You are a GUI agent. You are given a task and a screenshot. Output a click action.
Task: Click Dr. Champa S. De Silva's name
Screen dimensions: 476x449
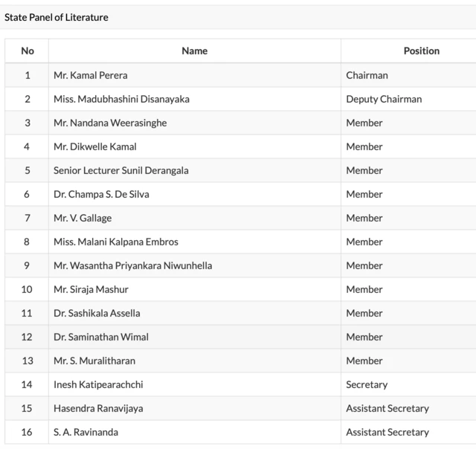(x=101, y=194)
